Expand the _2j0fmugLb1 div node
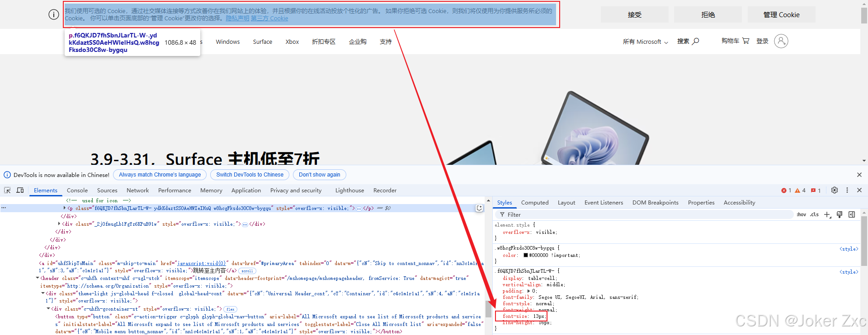The height and width of the screenshot is (335, 868). click(x=59, y=224)
